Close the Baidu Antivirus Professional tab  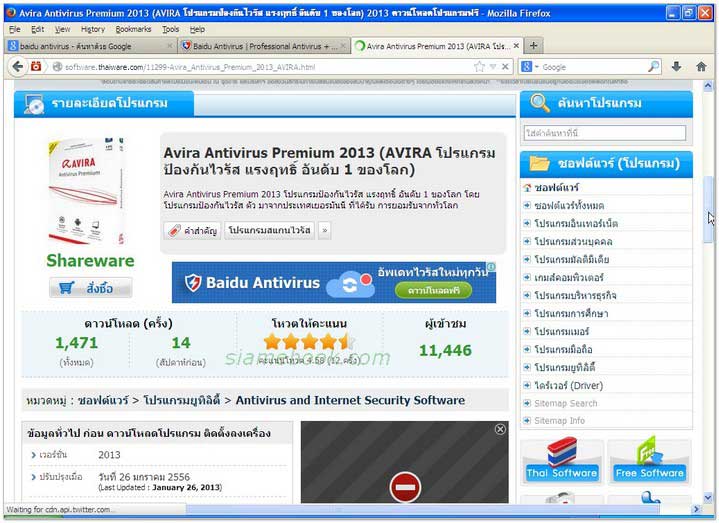343,46
